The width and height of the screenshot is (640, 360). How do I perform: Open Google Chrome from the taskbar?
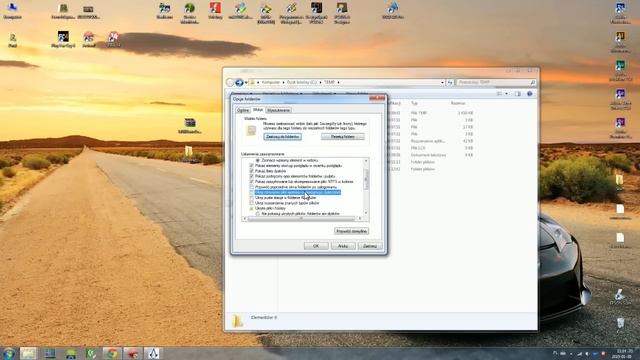111,353
